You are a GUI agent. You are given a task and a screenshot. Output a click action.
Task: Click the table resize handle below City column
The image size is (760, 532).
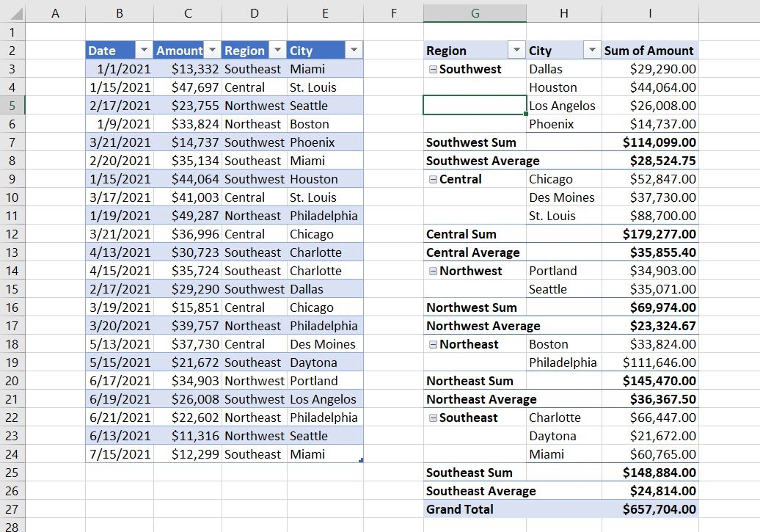click(360, 460)
